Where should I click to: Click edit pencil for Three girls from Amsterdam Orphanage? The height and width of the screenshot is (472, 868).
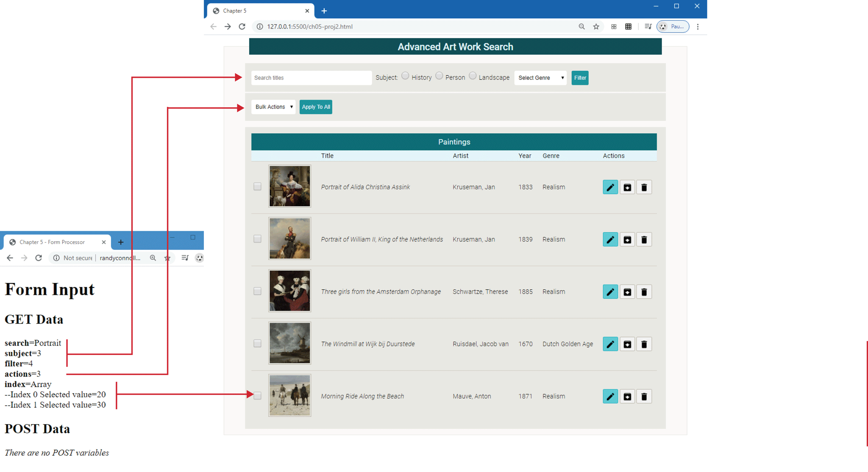tap(610, 292)
